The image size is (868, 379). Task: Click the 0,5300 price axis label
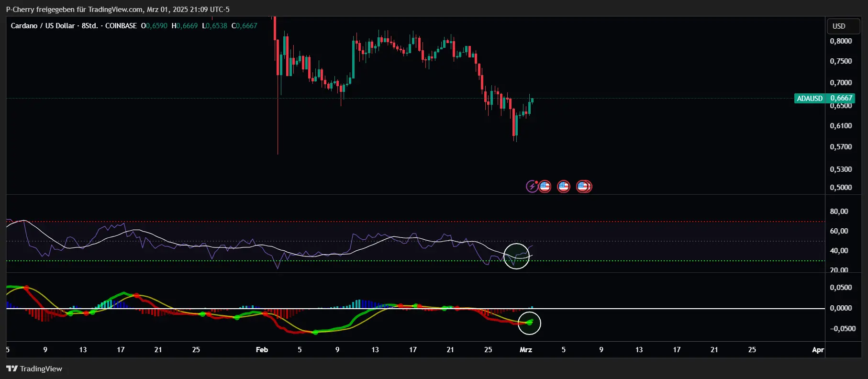tap(841, 169)
